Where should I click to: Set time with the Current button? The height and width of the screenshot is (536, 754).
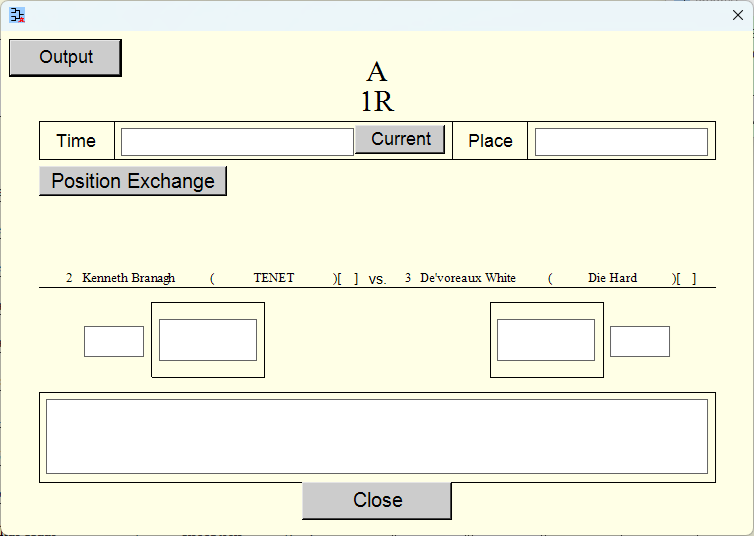(x=400, y=139)
